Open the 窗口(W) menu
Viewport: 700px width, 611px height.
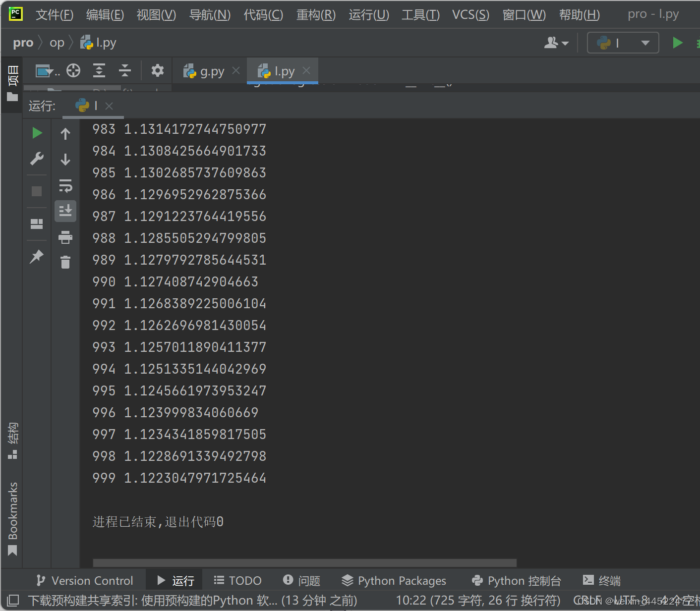pos(524,15)
